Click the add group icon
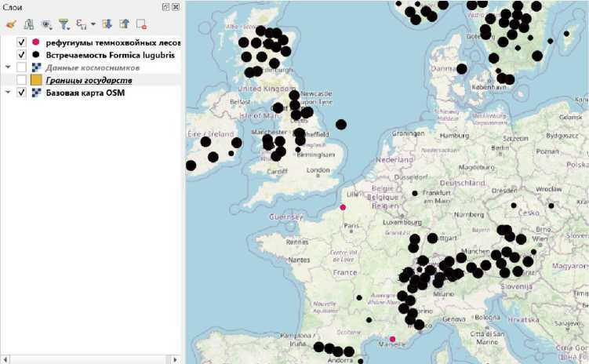 click(x=29, y=24)
